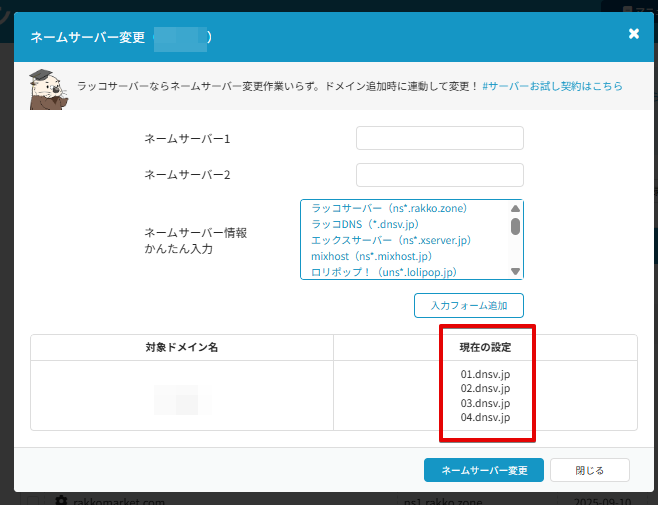Click ns1.rakko.zone in the background list
The height and width of the screenshot is (505, 658).
443,501
